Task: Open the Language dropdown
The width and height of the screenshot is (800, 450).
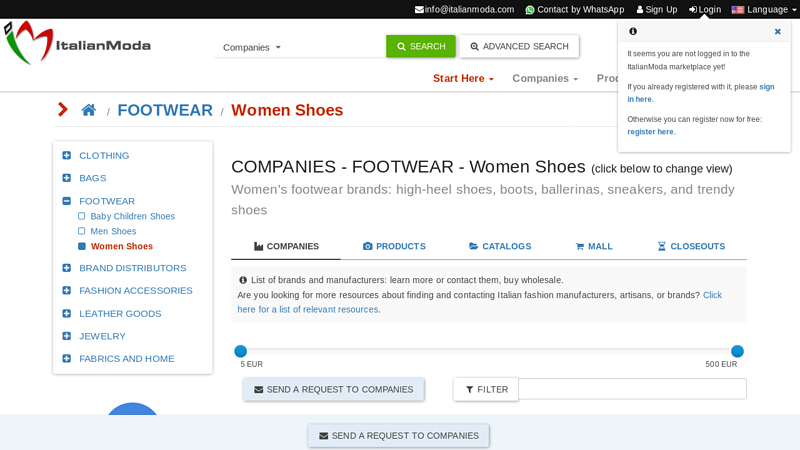Action: pos(763,9)
